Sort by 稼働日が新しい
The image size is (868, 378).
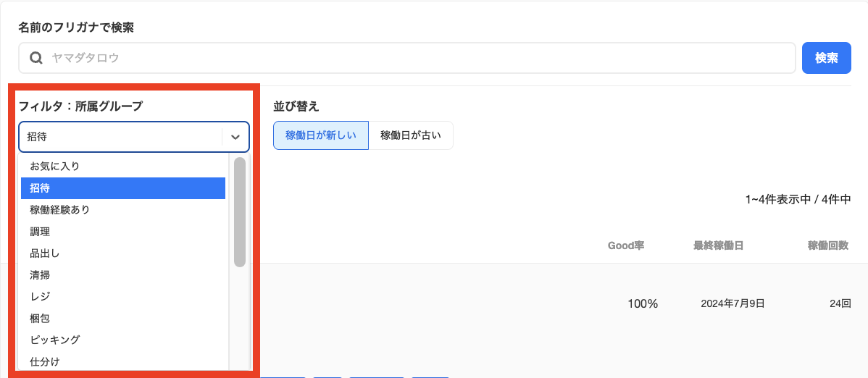click(320, 135)
